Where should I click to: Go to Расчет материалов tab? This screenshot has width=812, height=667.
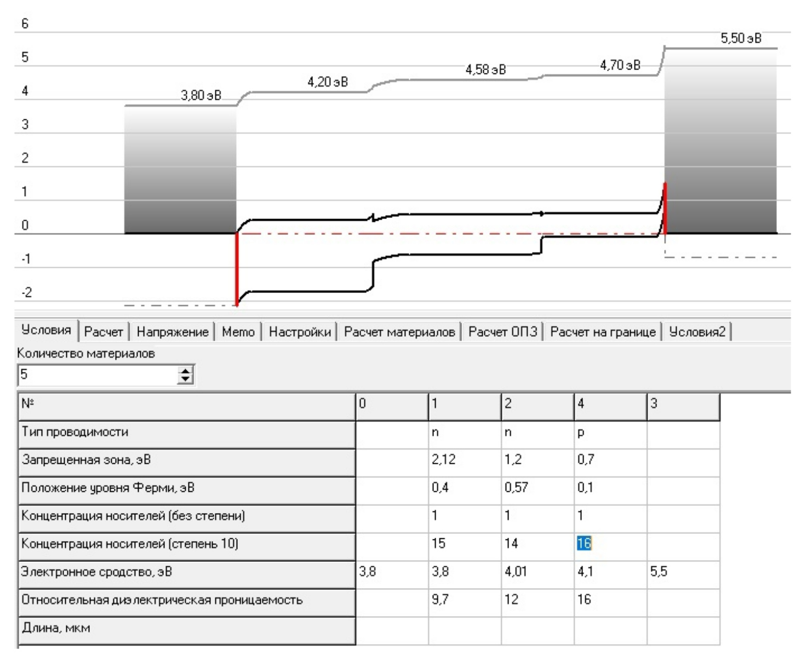(399, 332)
